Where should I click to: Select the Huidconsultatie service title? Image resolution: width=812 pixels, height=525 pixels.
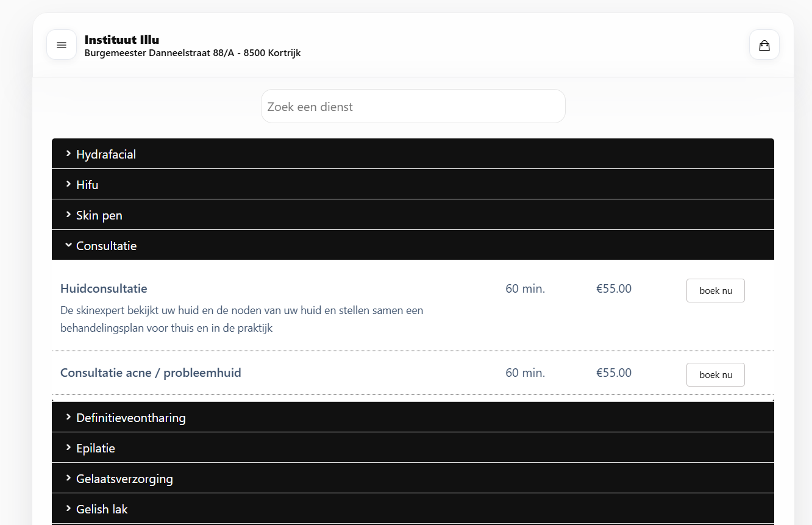(104, 288)
